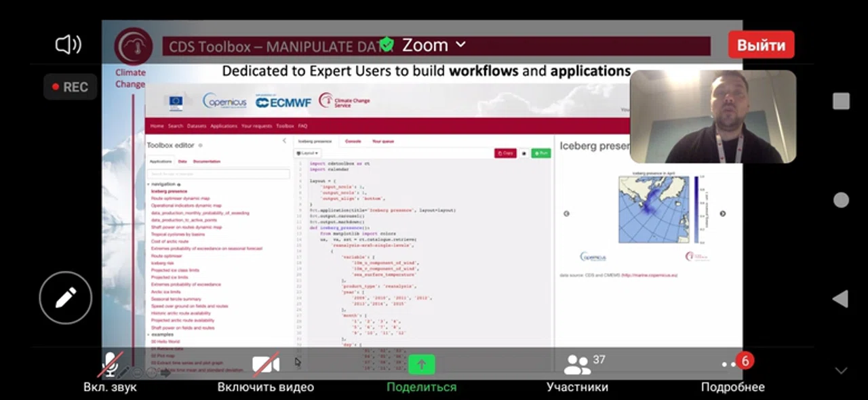Viewport: 868px width, 400px height.
Task: Open the Участники participants list
Action: pyautogui.click(x=577, y=373)
